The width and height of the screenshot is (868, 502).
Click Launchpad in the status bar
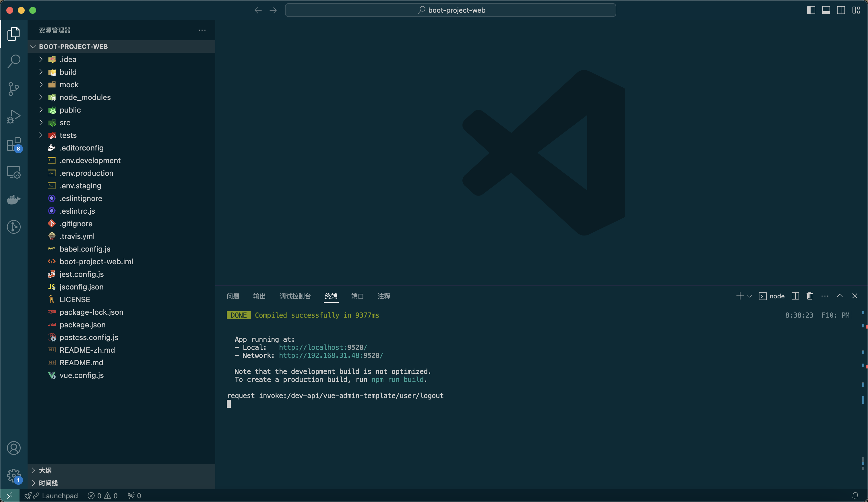click(x=51, y=495)
